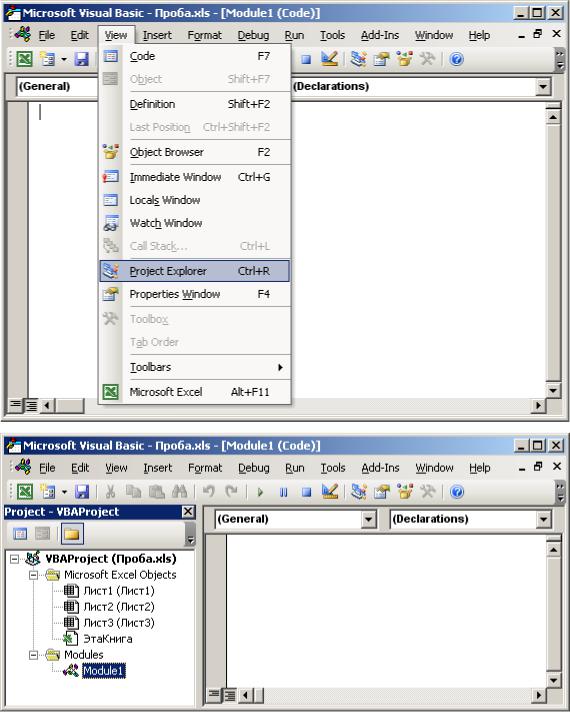This screenshot has width=570, height=712.
Task: Click Insert UserForm icon in Project-panel window toolbar
Action: [48, 492]
